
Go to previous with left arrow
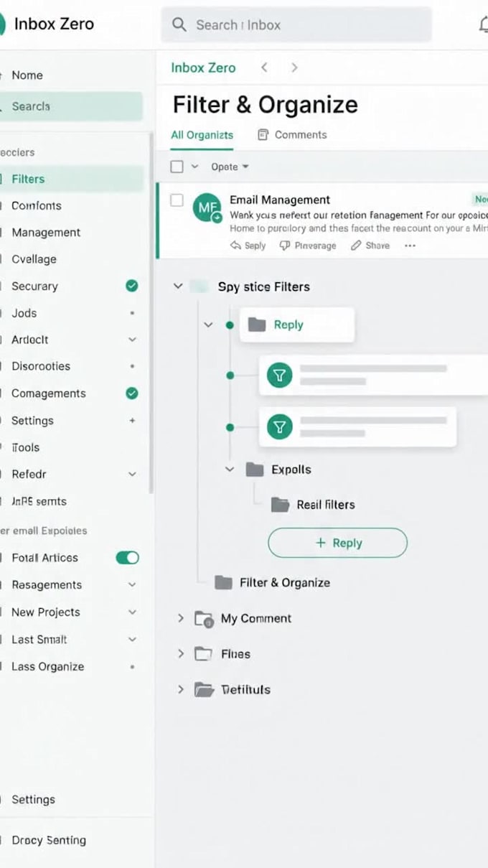click(264, 67)
